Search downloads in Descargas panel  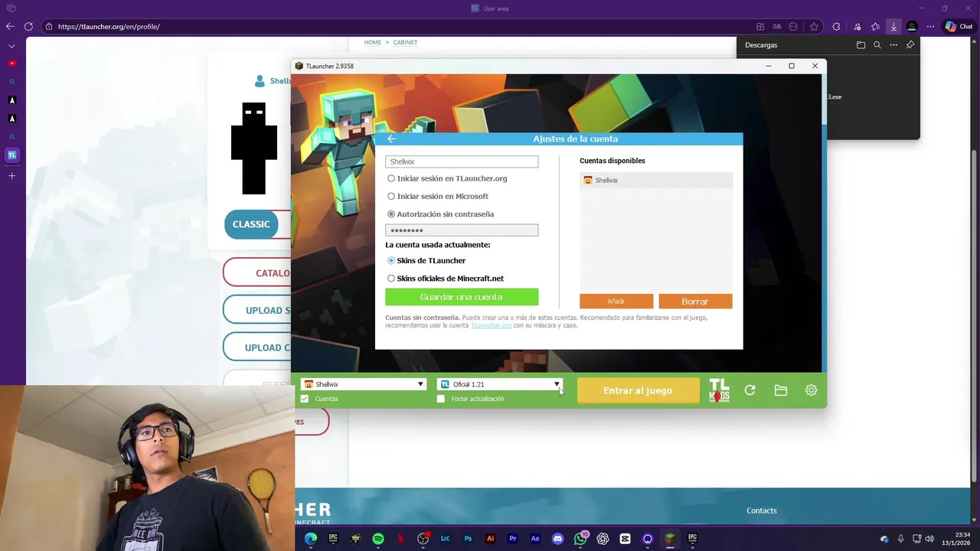point(877,45)
